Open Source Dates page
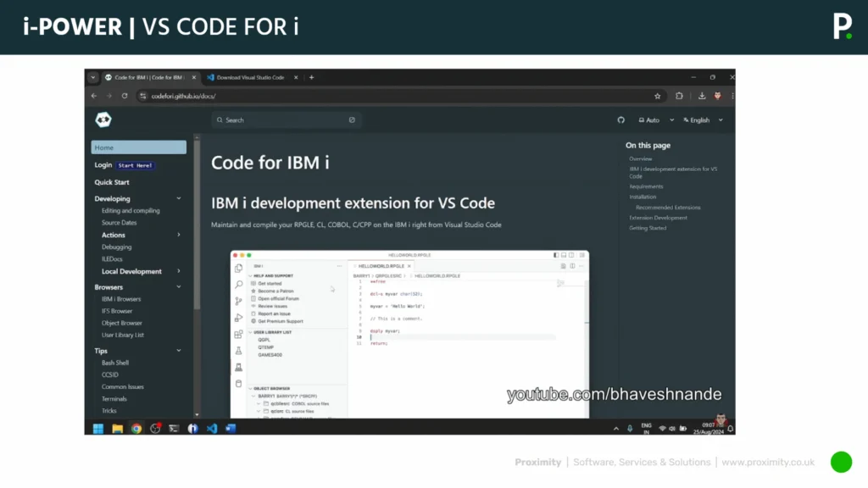Viewport: 868px width, 488px height. (x=119, y=223)
